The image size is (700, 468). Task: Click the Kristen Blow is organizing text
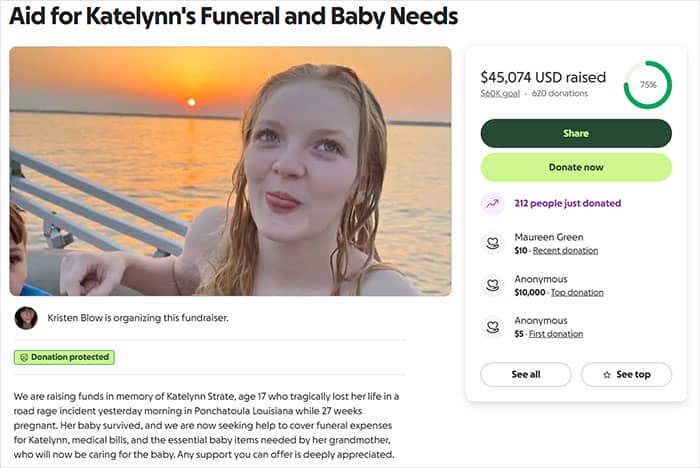coord(138,318)
